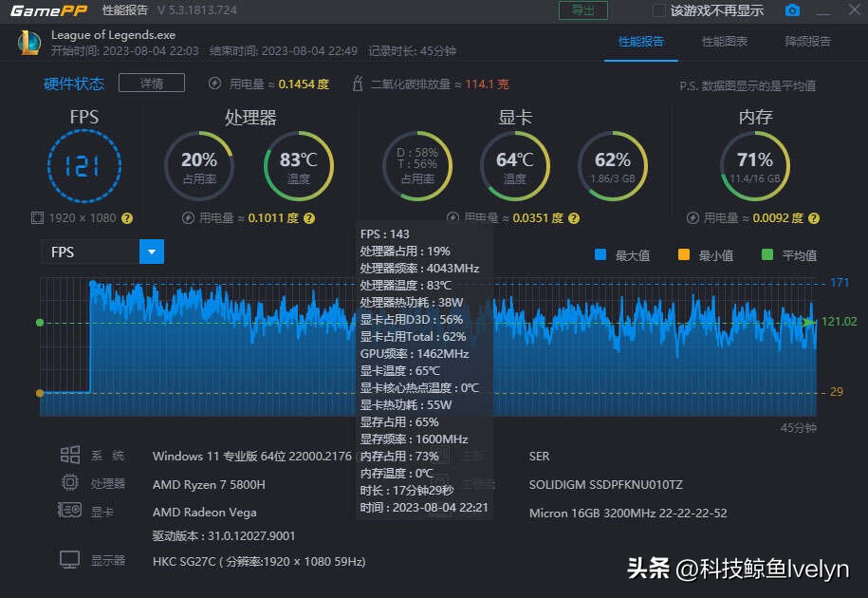Switch to the 性能图表 tab
The width and height of the screenshot is (868, 598).
[x=726, y=43]
